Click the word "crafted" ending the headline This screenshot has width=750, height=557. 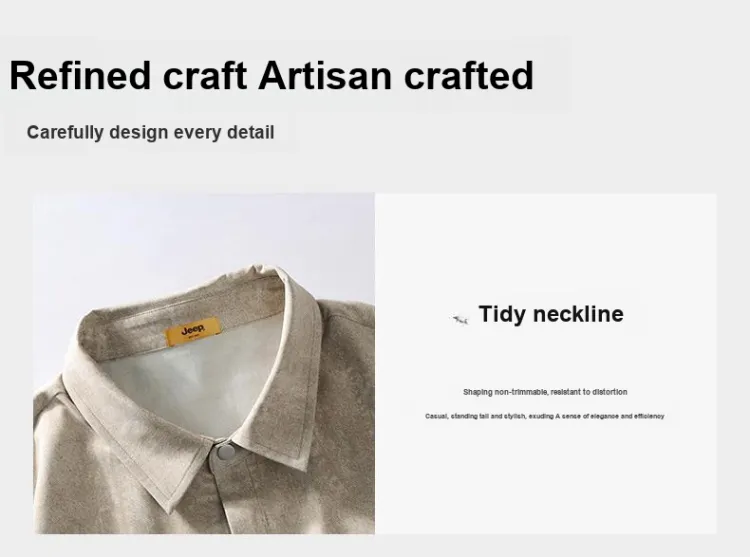(x=469, y=76)
